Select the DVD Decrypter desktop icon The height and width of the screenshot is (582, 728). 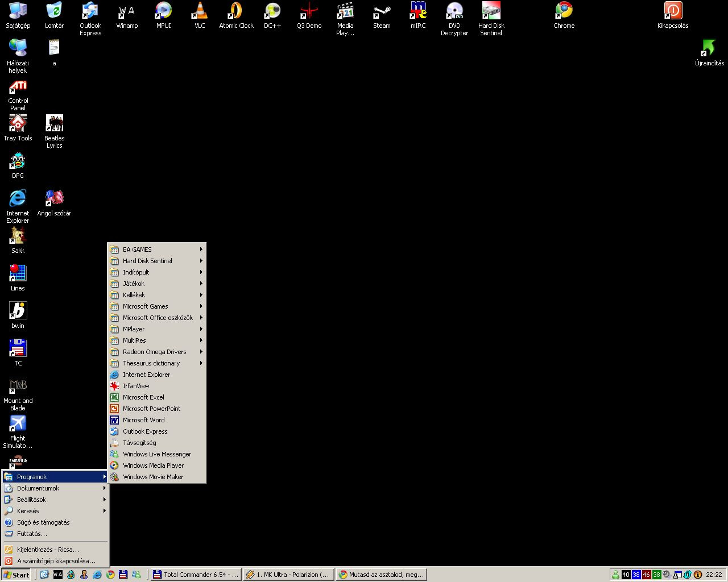pos(454,19)
